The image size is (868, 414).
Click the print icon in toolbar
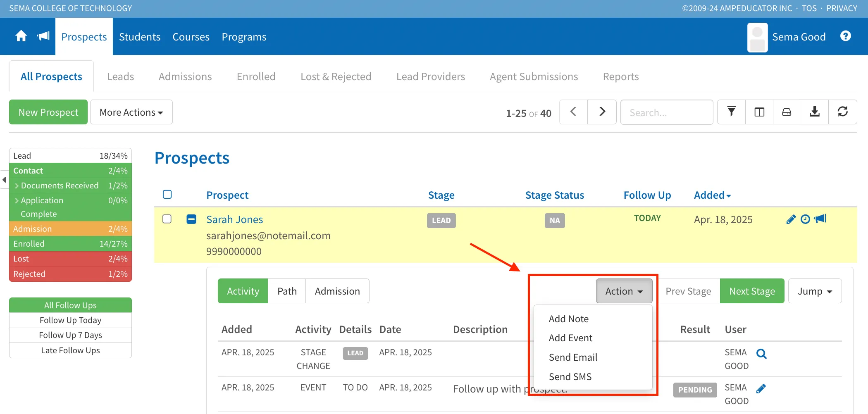click(787, 112)
